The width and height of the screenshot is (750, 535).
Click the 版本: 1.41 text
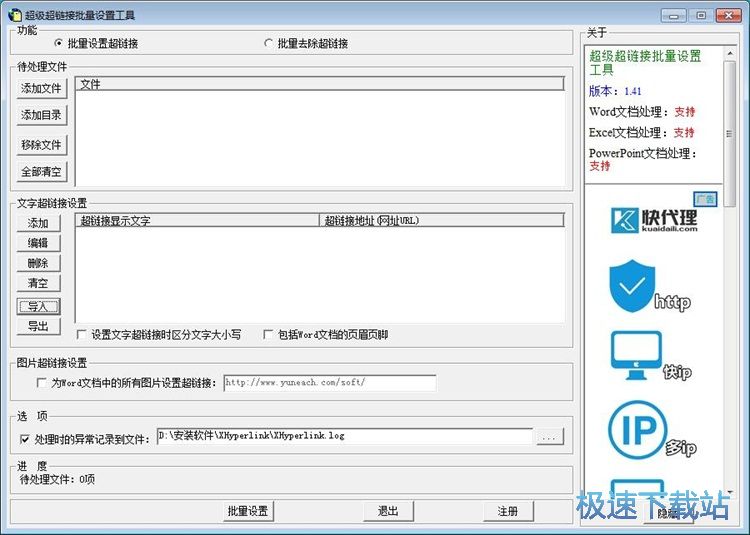point(615,90)
